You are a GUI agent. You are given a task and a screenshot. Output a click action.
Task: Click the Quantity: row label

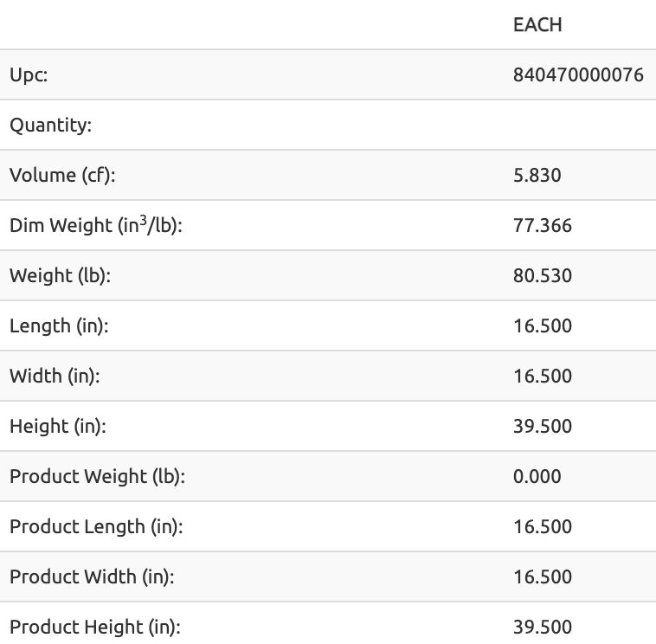50,126
